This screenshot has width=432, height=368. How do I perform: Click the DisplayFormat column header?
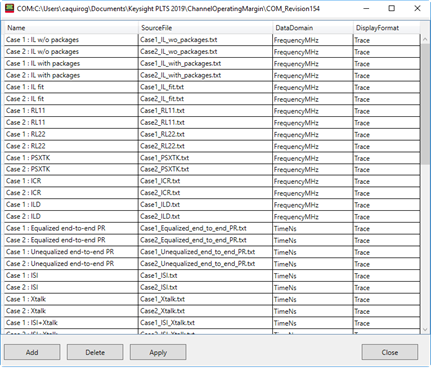(x=386, y=28)
